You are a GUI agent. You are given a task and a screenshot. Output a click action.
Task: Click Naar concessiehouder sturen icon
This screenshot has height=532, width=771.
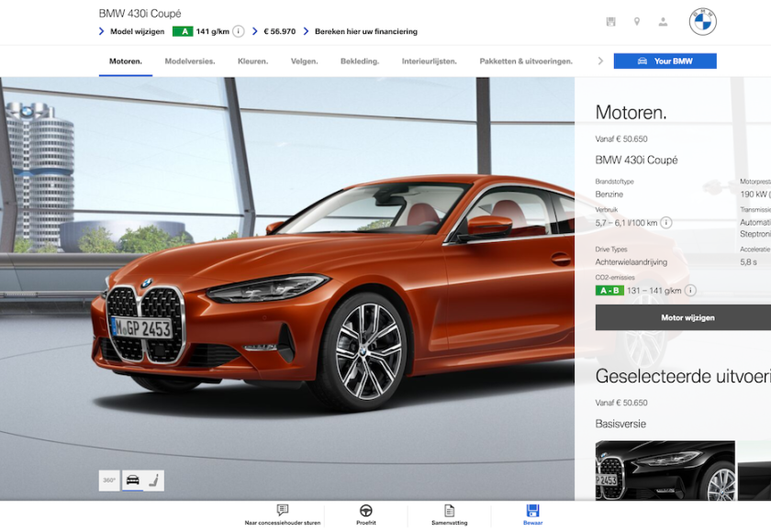pos(283,510)
